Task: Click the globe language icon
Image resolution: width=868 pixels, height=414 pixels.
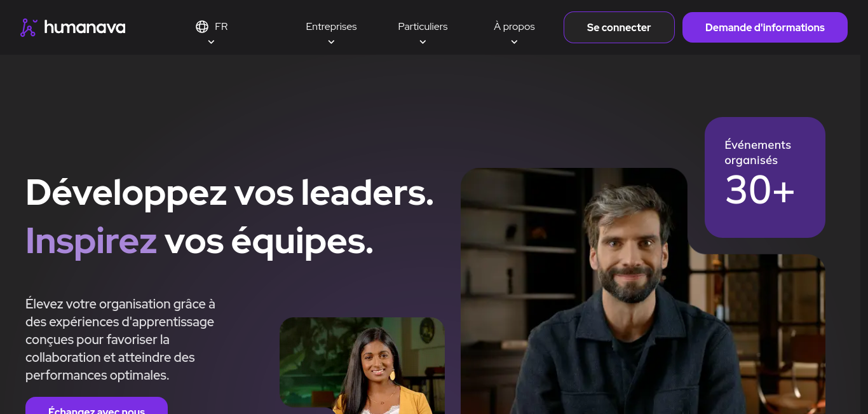Action: [202, 27]
